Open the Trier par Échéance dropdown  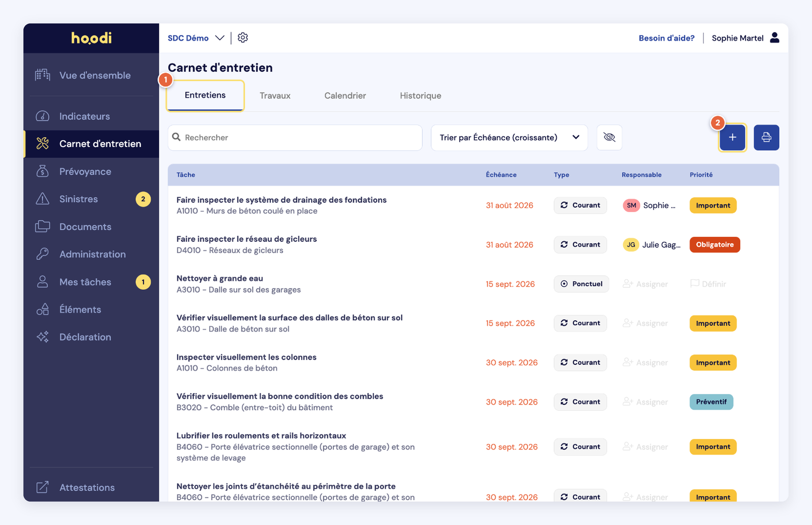point(509,138)
